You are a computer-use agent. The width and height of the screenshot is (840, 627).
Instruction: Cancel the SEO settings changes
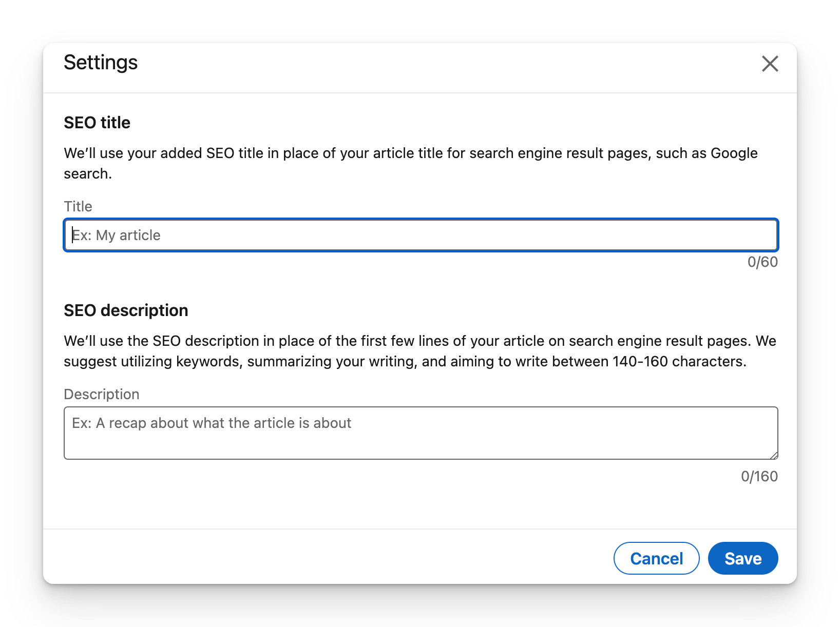tap(656, 558)
